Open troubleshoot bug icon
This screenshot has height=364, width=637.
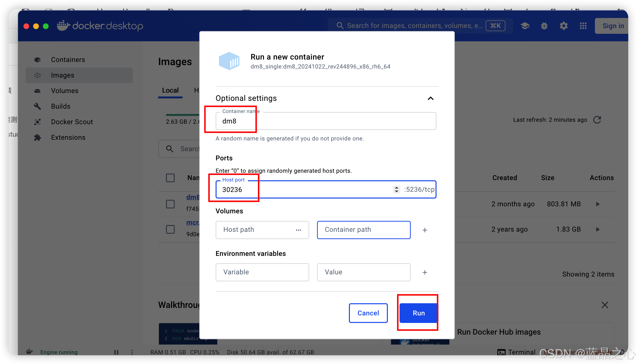coord(544,26)
